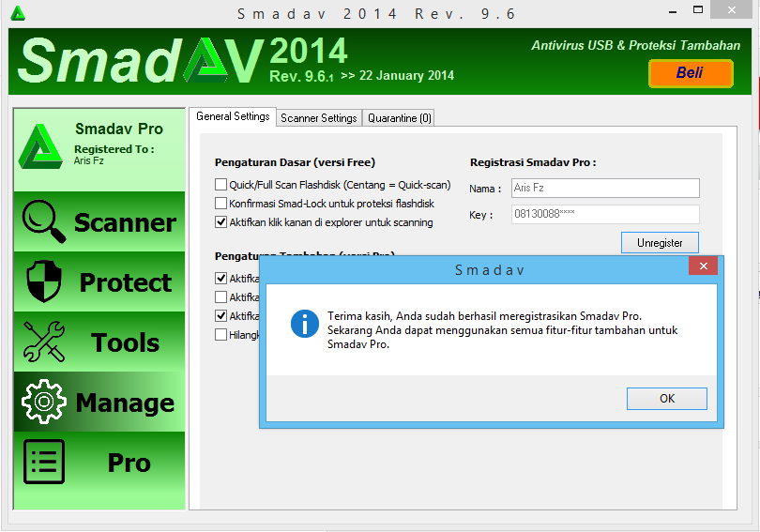Open Tools via wrench and screwdriver icon
Image resolution: width=760 pixels, height=532 pixels.
click(x=43, y=342)
